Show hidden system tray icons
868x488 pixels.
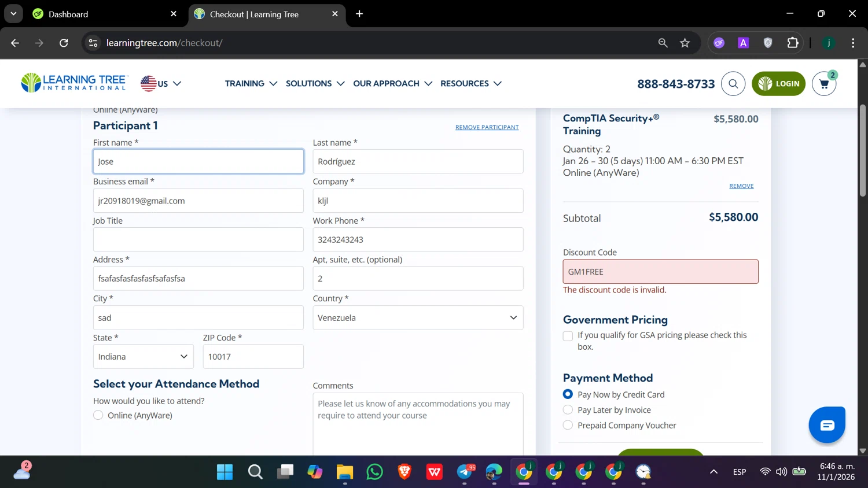pos(713,472)
